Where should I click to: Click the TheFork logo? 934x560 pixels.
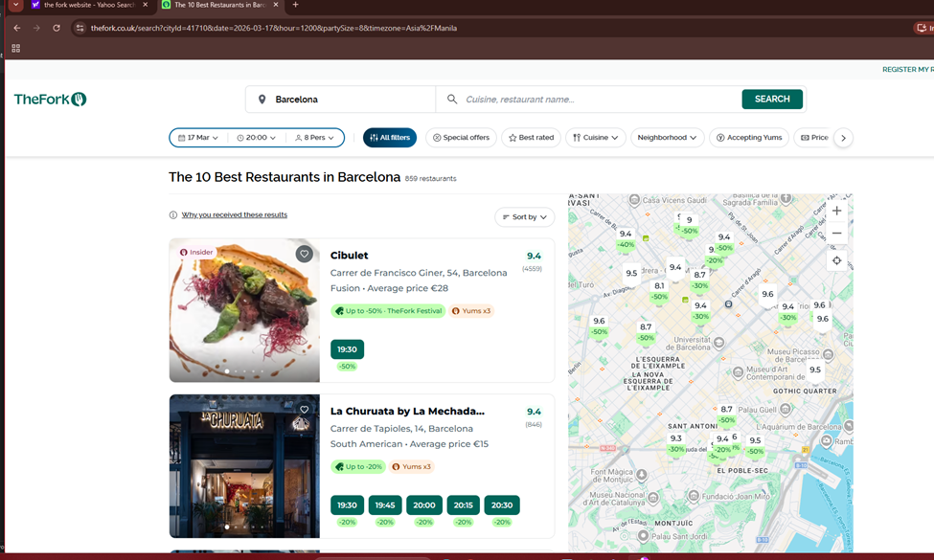pos(51,100)
